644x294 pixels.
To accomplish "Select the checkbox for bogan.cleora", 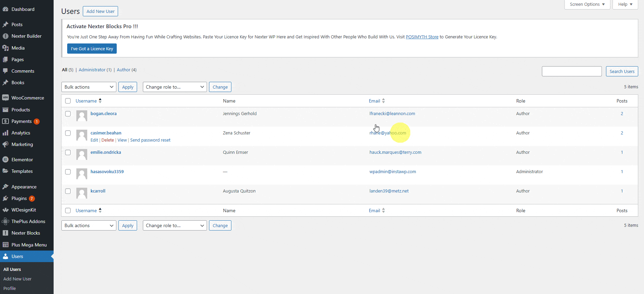I will (x=68, y=114).
